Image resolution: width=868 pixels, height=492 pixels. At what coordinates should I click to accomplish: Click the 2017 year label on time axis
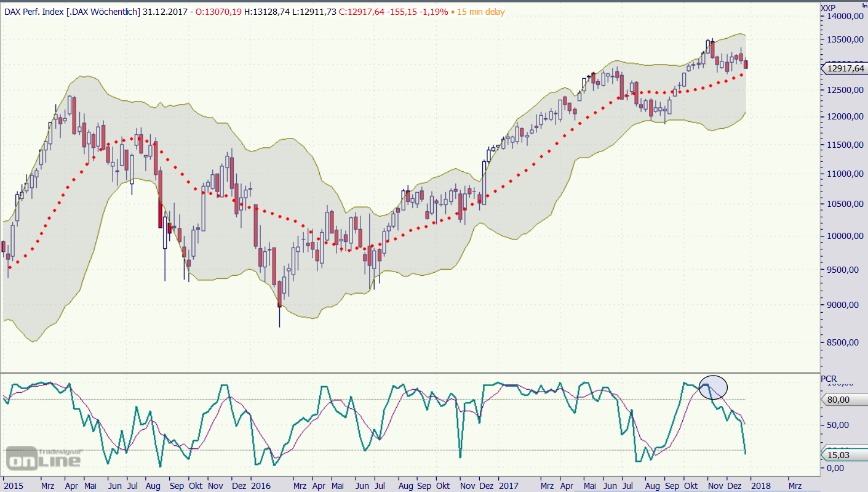click(x=508, y=485)
